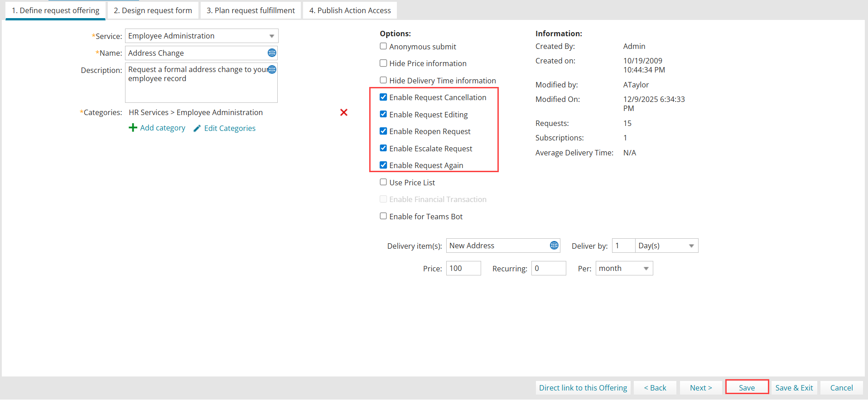Image resolution: width=868 pixels, height=405 pixels.
Task: Check Enable for Teams Bot
Action: click(x=383, y=216)
